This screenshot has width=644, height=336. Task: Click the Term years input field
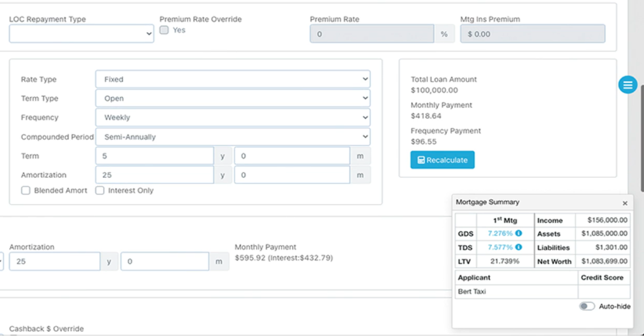pyautogui.click(x=154, y=156)
